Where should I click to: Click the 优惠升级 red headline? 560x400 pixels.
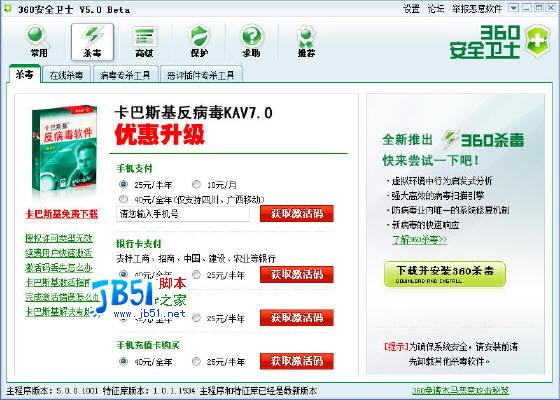[x=159, y=134]
